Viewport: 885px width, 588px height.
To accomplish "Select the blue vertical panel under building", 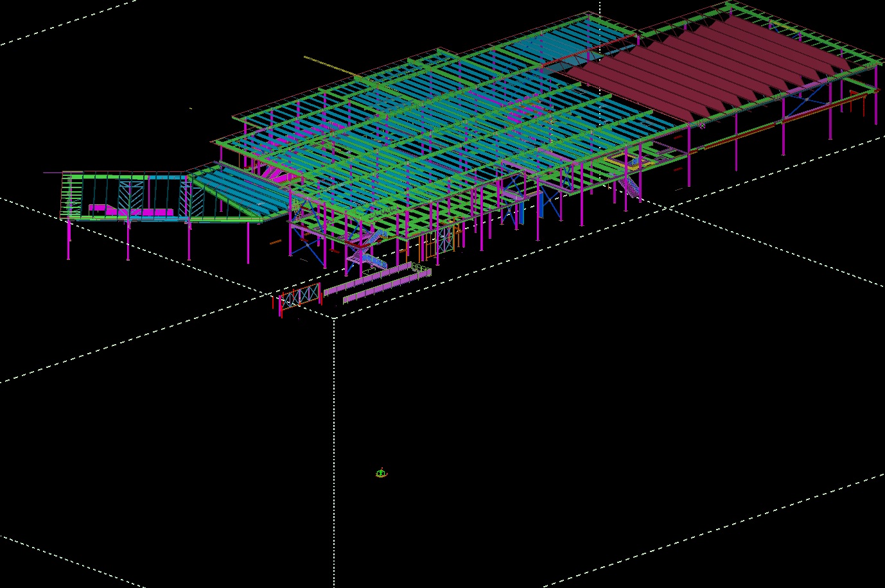I will 540,205.
